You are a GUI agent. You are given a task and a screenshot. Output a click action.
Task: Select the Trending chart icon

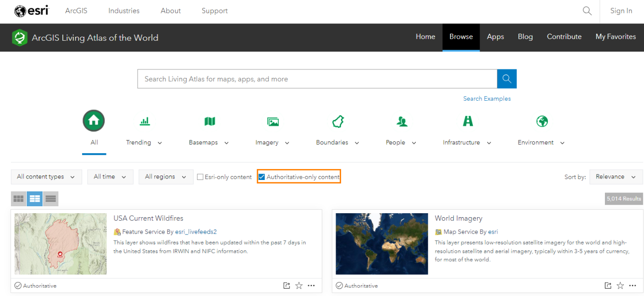pyautogui.click(x=145, y=121)
